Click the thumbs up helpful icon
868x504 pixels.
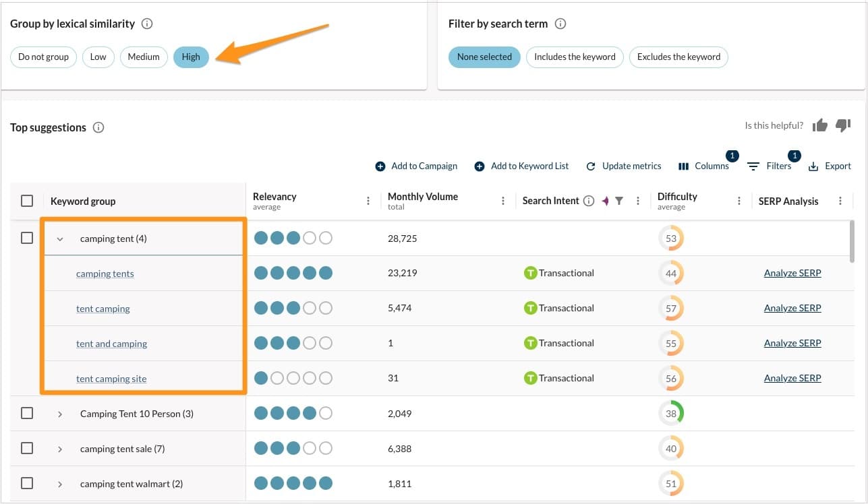(x=819, y=125)
